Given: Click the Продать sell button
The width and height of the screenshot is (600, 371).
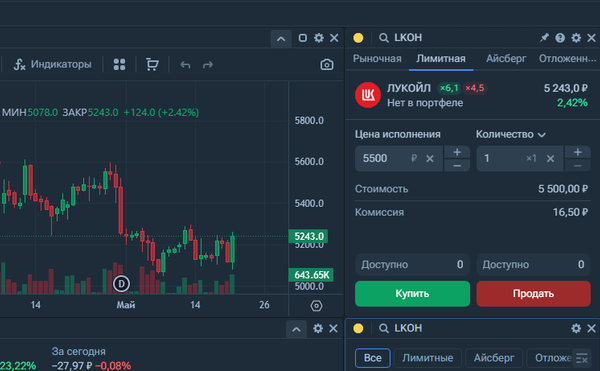Looking at the screenshot, I should (533, 294).
